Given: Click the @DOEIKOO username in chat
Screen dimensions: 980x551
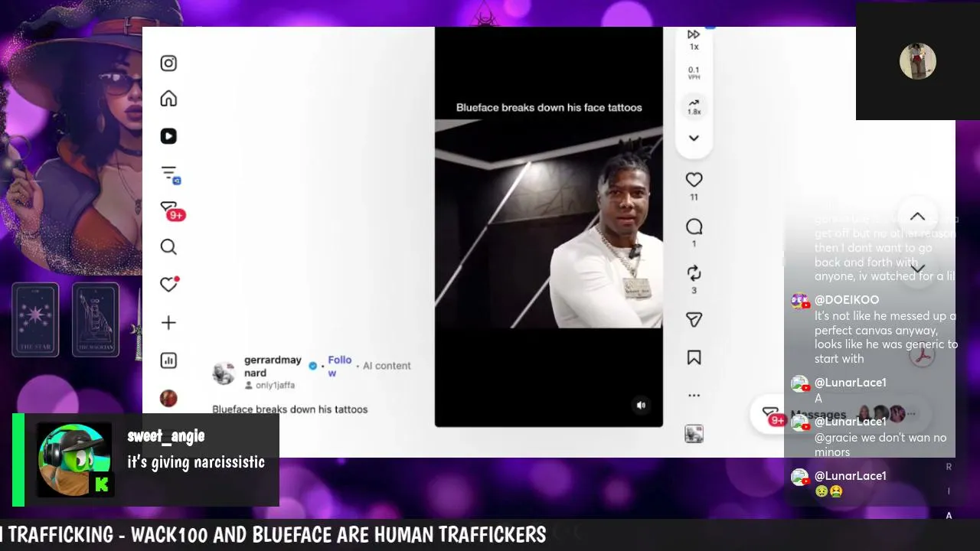Looking at the screenshot, I should coord(847,300).
